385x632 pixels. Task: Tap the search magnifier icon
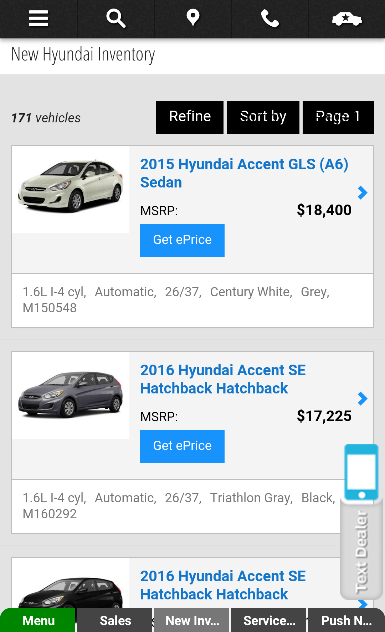point(116,19)
